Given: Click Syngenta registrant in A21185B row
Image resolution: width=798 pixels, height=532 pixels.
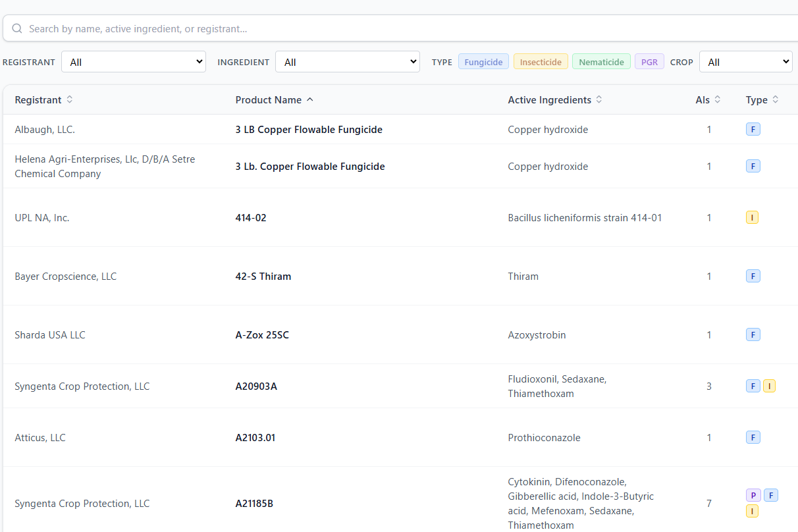Looking at the screenshot, I should coord(82,503).
